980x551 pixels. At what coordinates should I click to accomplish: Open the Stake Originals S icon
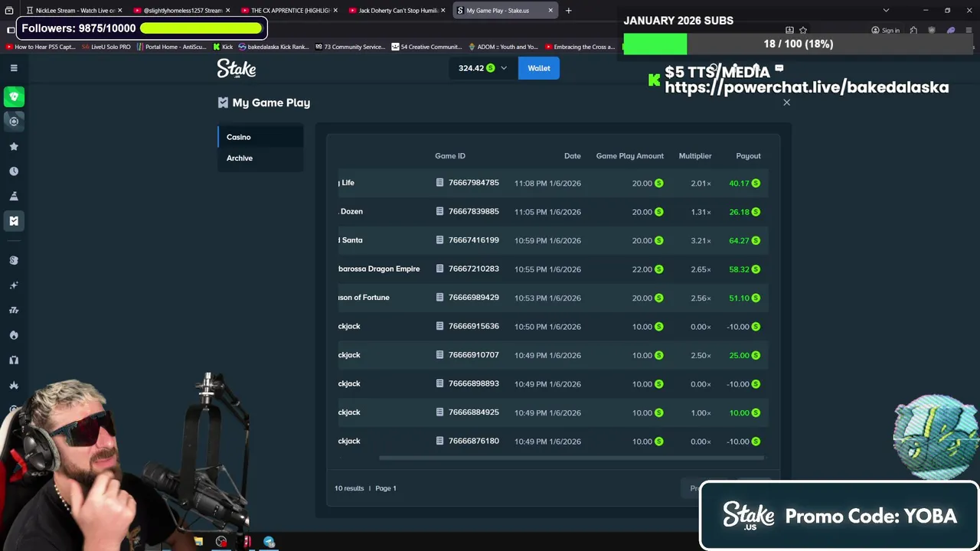pos(14,260)
